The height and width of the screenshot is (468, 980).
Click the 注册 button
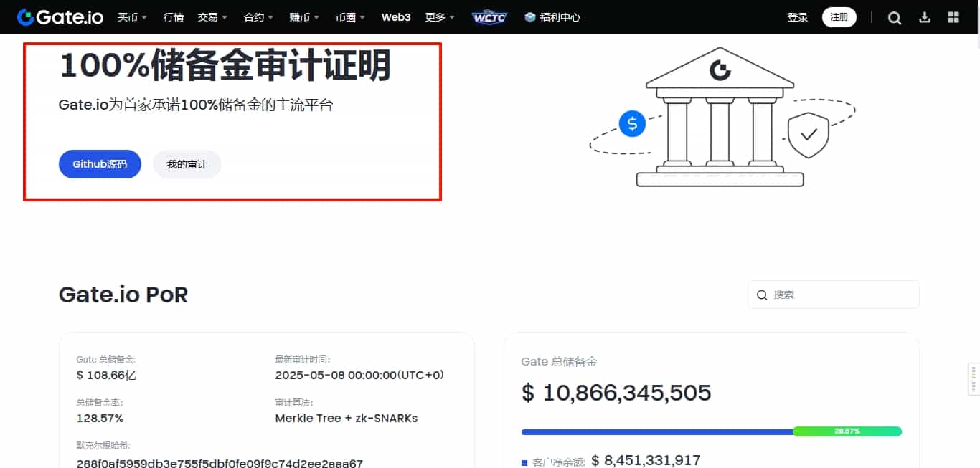click(x=839, y=16)
